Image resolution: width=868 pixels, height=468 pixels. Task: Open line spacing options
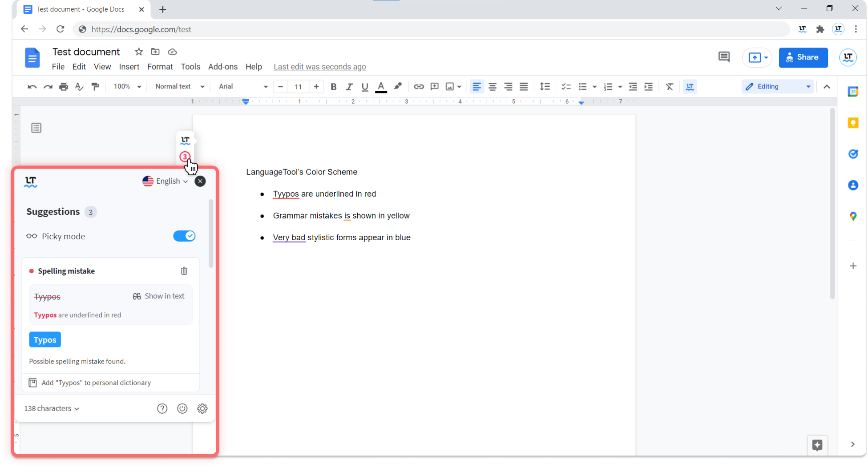[x=545, y=87]
